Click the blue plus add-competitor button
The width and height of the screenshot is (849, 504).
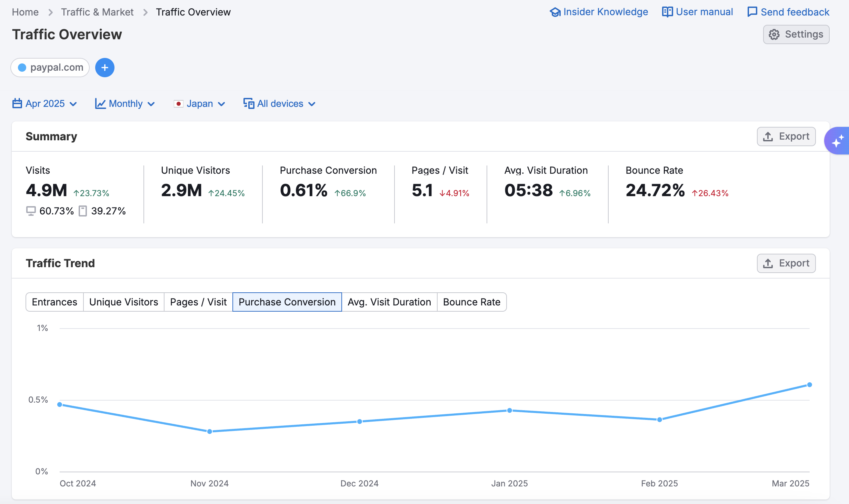coord(105,68)
